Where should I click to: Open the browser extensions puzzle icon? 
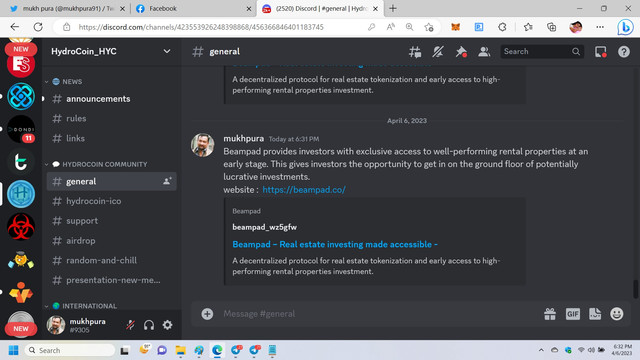(502, 27)
